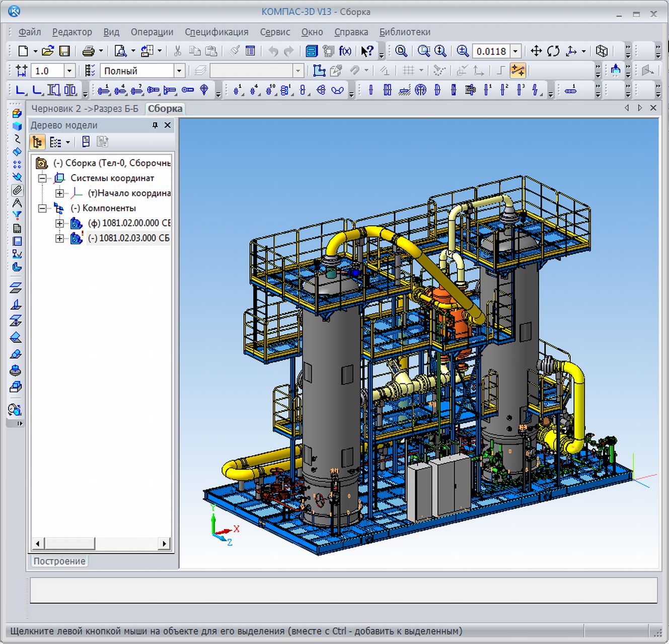669x644 pixels.
Task: Open the Полный display mode dropdown
Action: [179, 71]
